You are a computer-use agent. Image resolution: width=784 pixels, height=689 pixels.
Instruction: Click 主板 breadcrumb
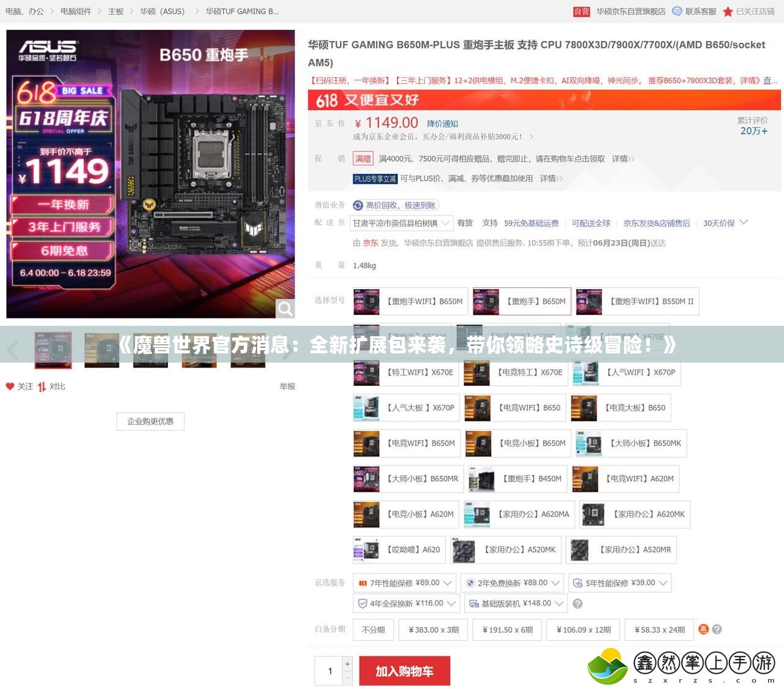[116, 11]
